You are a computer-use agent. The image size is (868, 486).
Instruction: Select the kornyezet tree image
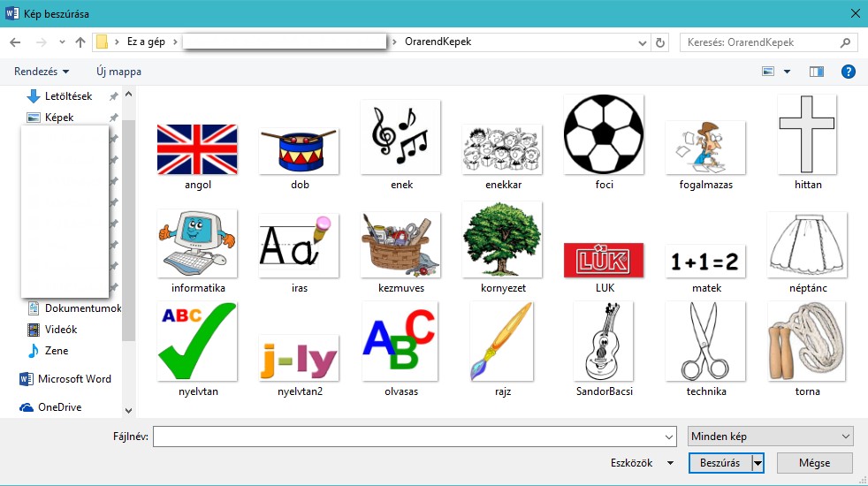pyautogui.click(x=502, y=239)
